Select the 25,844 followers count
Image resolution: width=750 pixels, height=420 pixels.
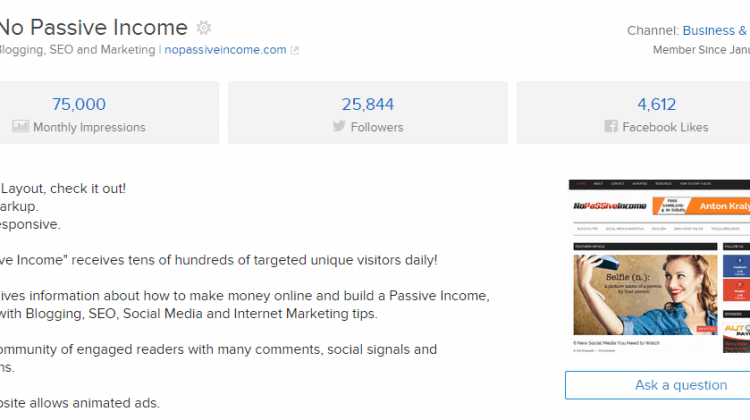click(x=367, y=104)
